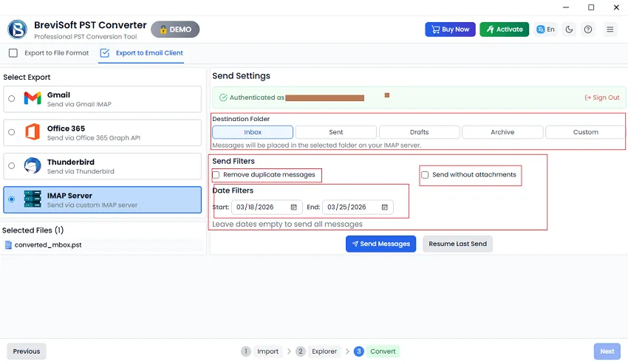628x364 pixels.
Task: Go to step 3 Convert
Action: (x=377, y=351)
